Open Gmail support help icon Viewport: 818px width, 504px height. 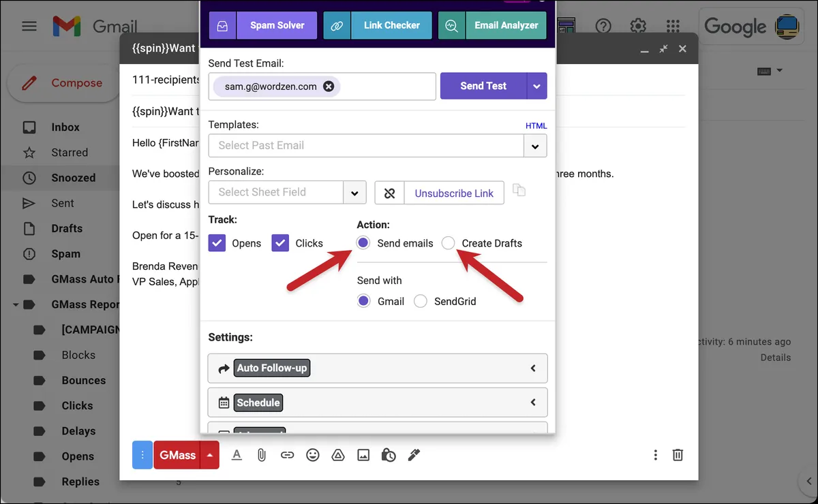(603, 26)
